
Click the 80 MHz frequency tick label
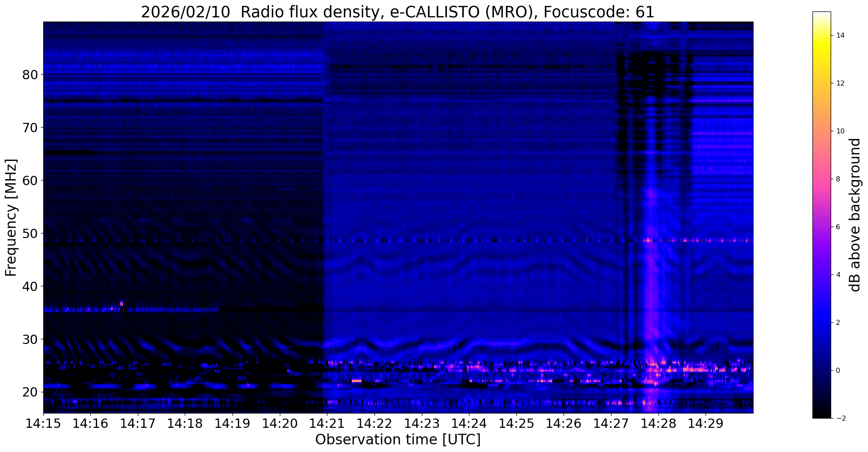pyautogui.click(x=30, y=75)
